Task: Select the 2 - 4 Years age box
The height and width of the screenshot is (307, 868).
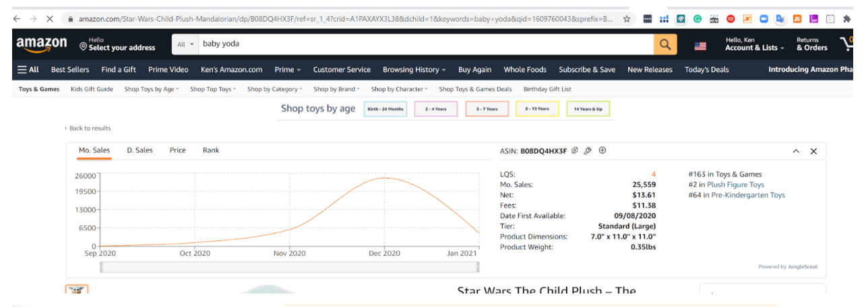Action: (x=436, y=108)
